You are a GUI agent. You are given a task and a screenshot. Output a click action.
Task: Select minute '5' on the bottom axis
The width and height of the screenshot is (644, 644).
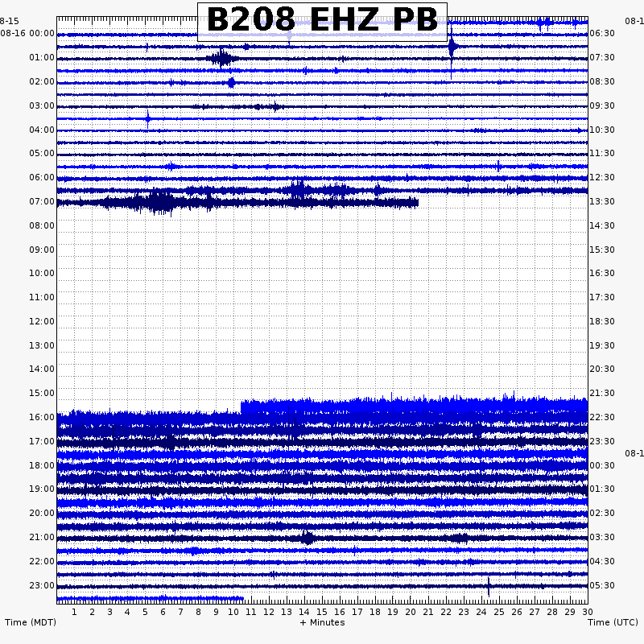click(x=145, y=613)
